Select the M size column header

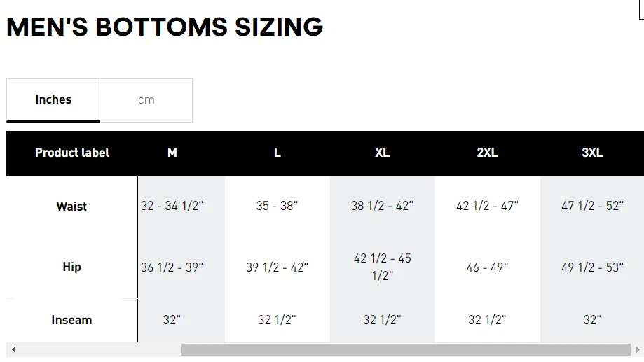coord(172,153)
